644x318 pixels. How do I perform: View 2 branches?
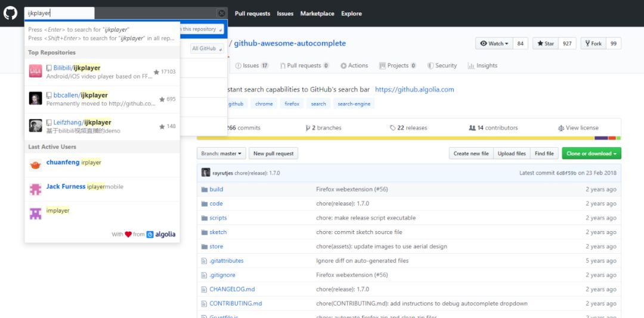point(324,128)
